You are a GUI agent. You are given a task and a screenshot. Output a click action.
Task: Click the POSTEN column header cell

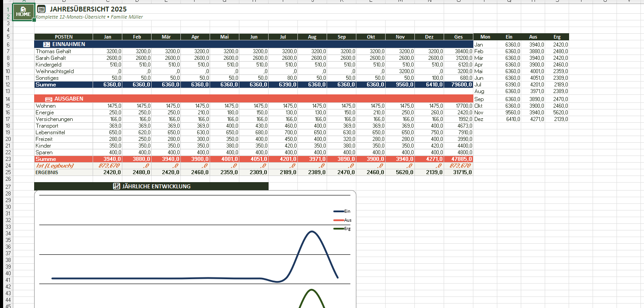(x=63, y=37)
